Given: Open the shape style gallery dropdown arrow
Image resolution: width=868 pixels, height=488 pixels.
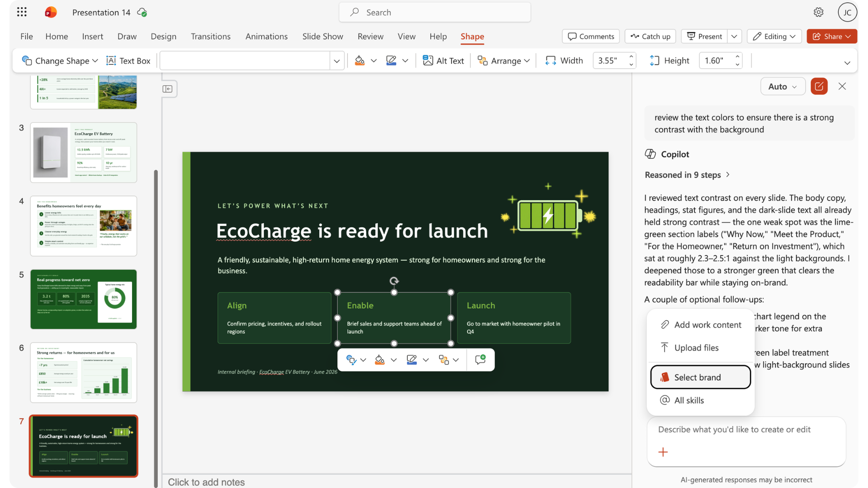Looking at the screenshot, I should tap(336, 61).
